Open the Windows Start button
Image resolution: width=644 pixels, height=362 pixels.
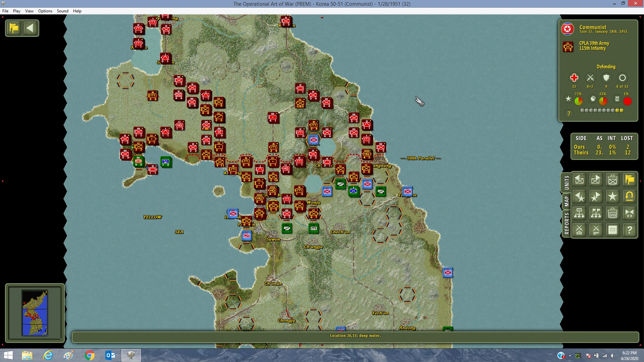point(8,355)
